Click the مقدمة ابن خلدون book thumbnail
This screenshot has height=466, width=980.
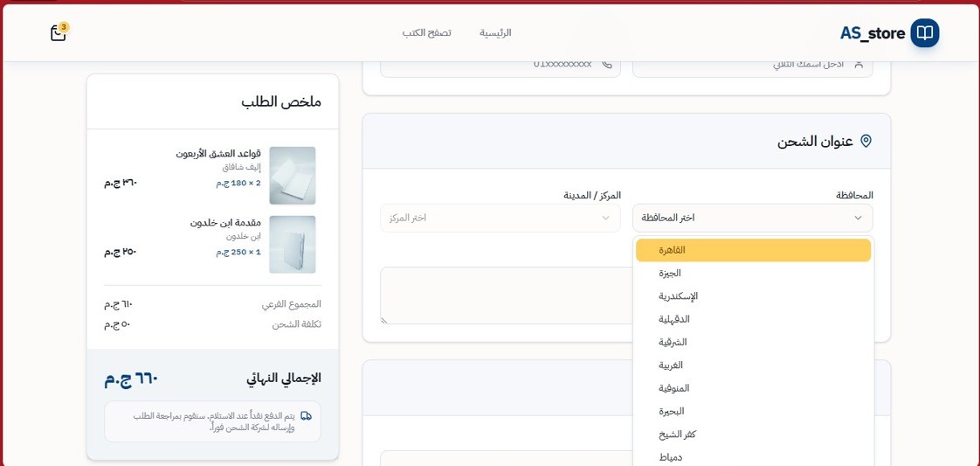pos(293,245)
